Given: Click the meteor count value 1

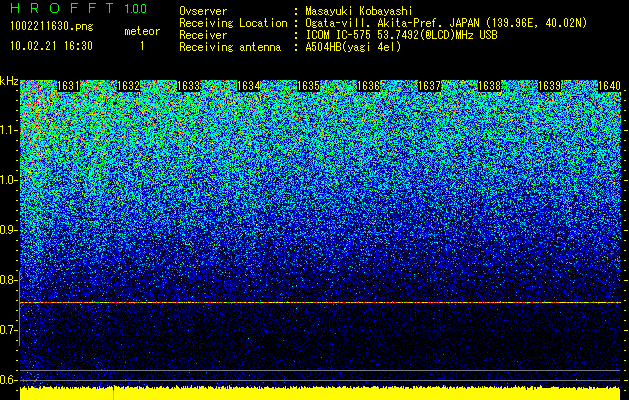Looking at the screenshot, I should click(142, 47).
